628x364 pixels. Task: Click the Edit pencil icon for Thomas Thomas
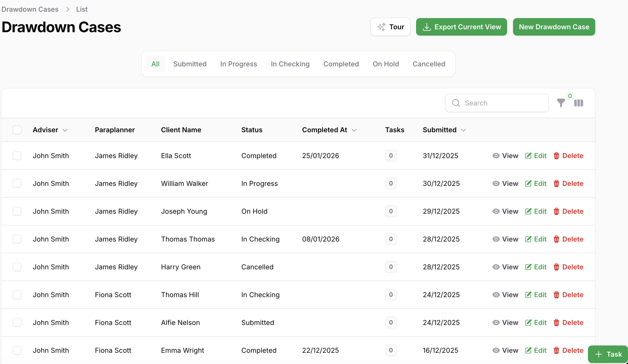point(528,239)
